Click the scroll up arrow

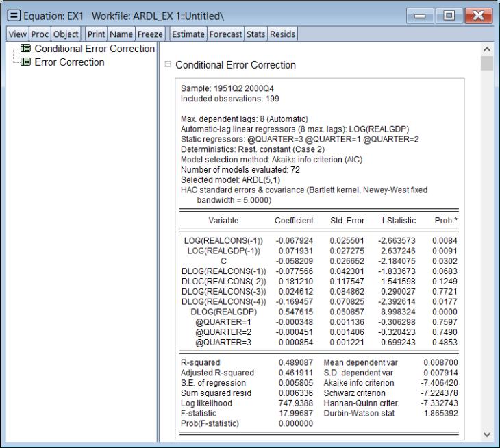pos(487,50)
